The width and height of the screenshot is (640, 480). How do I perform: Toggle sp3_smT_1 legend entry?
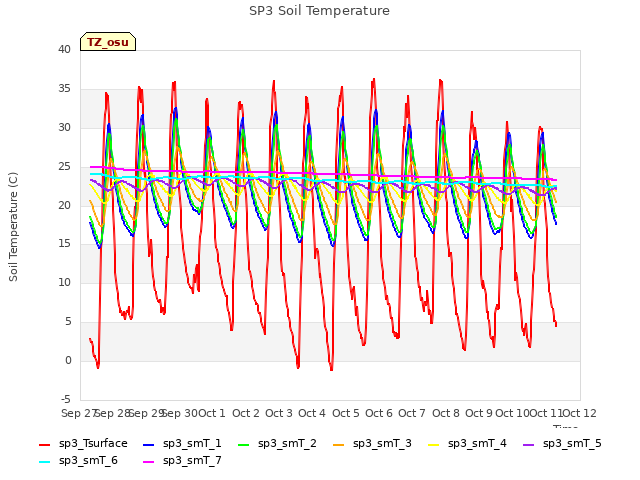click(182, 444)
